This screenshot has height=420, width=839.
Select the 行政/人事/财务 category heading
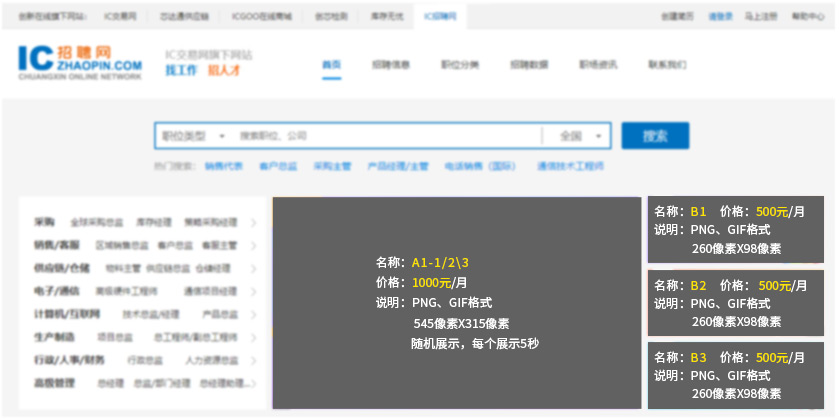click(70, 360)
